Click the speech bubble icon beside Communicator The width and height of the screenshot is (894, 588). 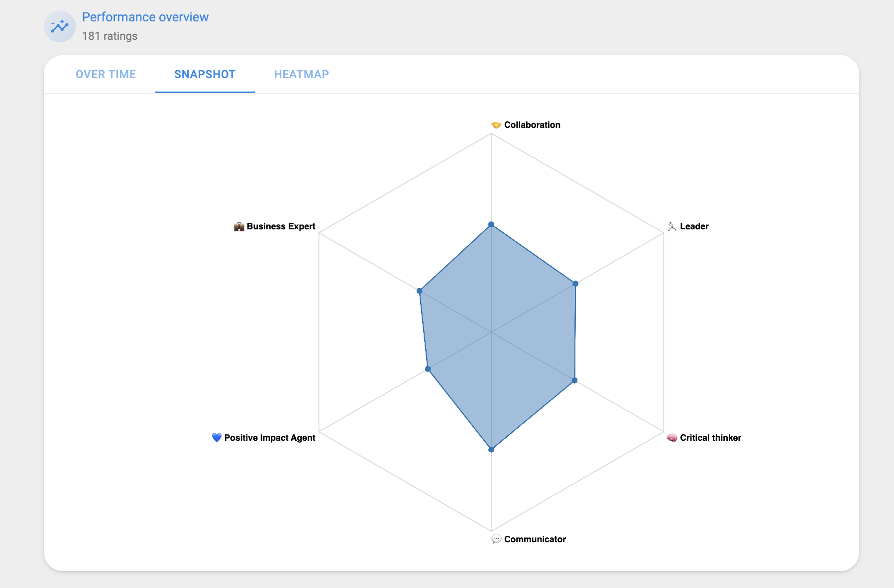[496, 539]
